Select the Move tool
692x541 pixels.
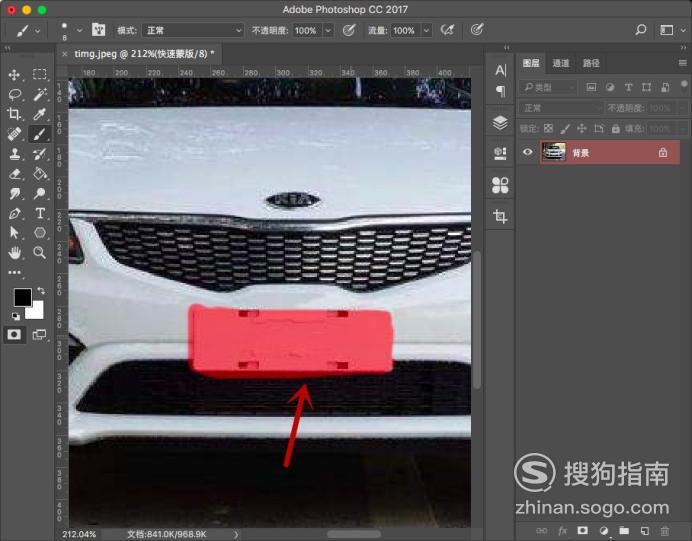14,75
